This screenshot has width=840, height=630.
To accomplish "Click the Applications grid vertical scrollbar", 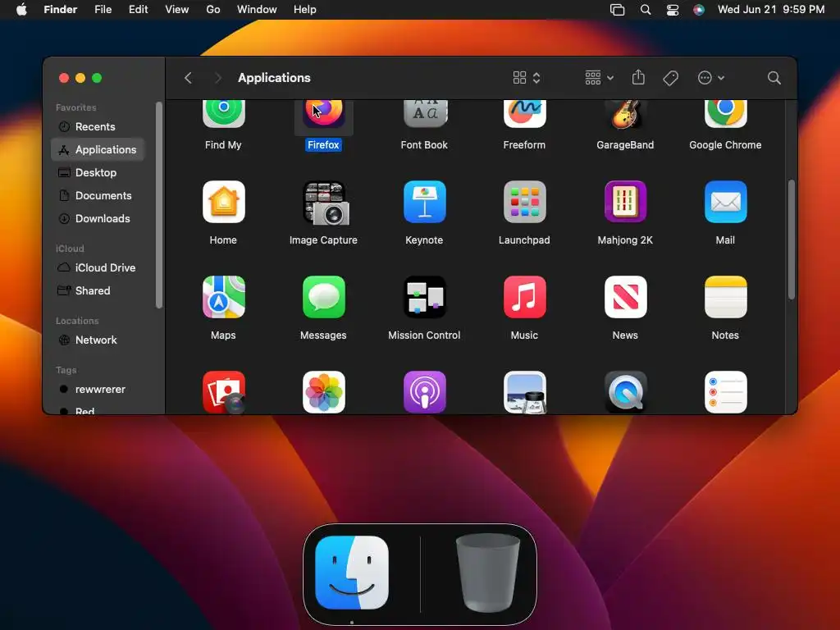I will click(792, 240).
